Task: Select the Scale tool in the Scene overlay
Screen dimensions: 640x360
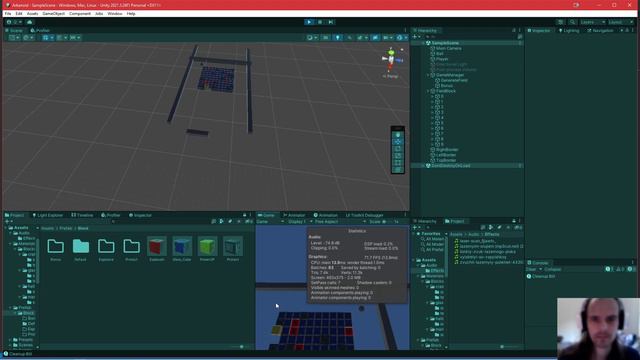Action: [398, 156]
